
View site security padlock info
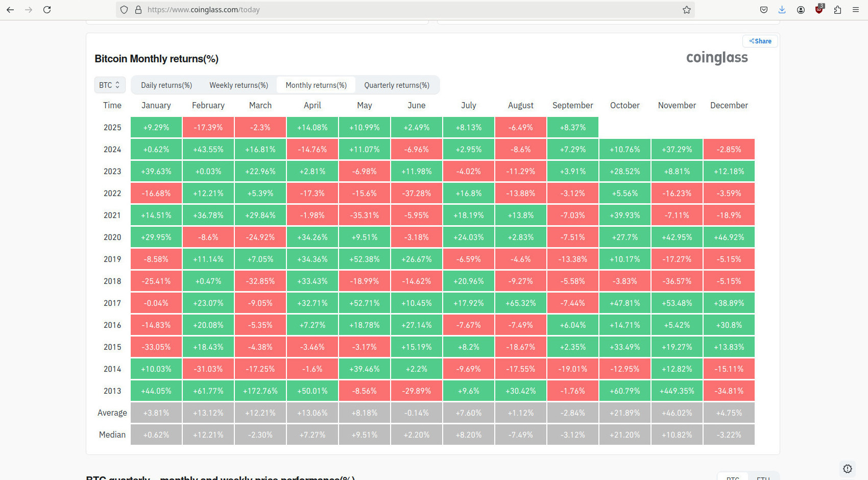point(138,10)
